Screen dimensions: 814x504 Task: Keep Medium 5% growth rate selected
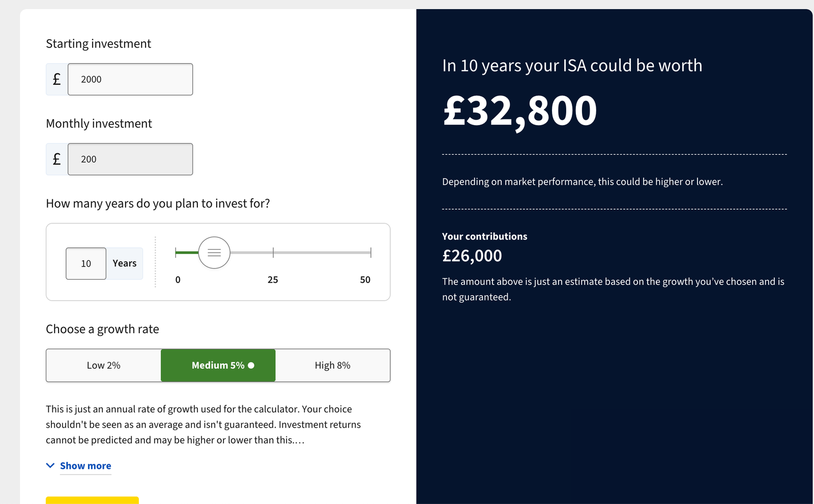point(218,365)
